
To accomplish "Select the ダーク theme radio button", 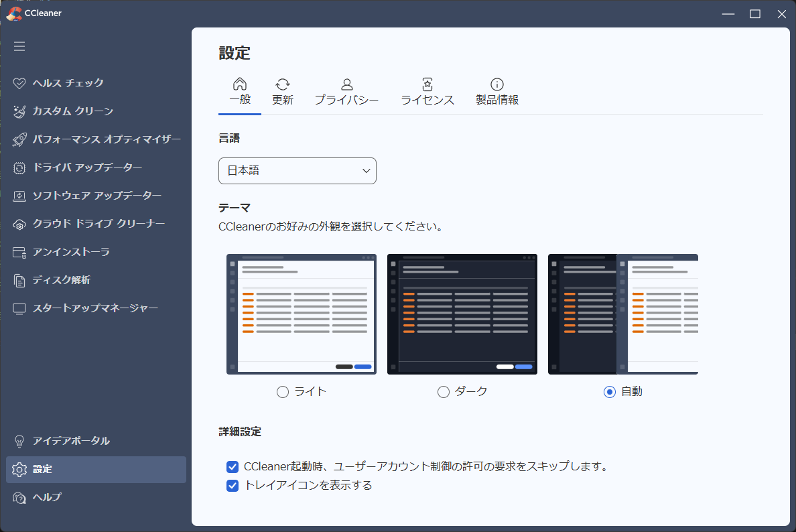I will (443, 392).
